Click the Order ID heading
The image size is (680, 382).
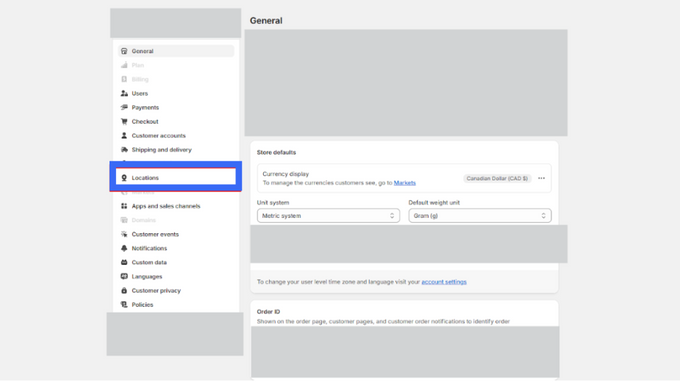[268, 312]
